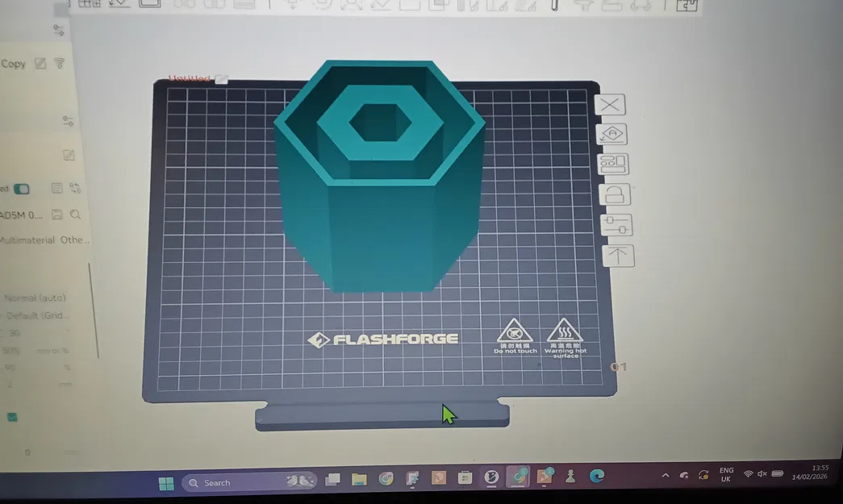Screen dimensions: 843x504
Task: Switch to the Multimaterial tab
Action: [27, 240]
